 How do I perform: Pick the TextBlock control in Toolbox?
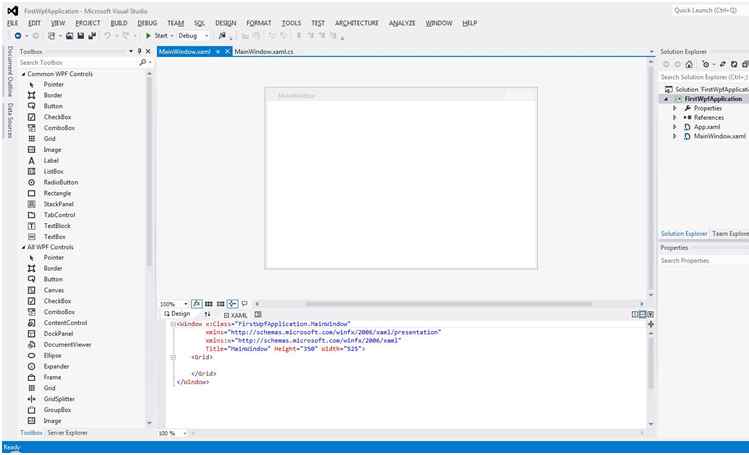click(x=57, y=226)
